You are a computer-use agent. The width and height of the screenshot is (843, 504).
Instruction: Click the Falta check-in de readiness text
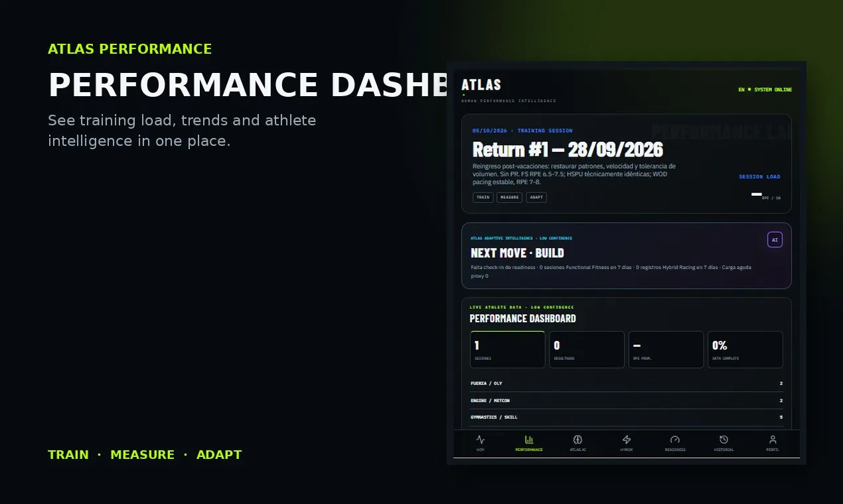(x=611, y=271)
